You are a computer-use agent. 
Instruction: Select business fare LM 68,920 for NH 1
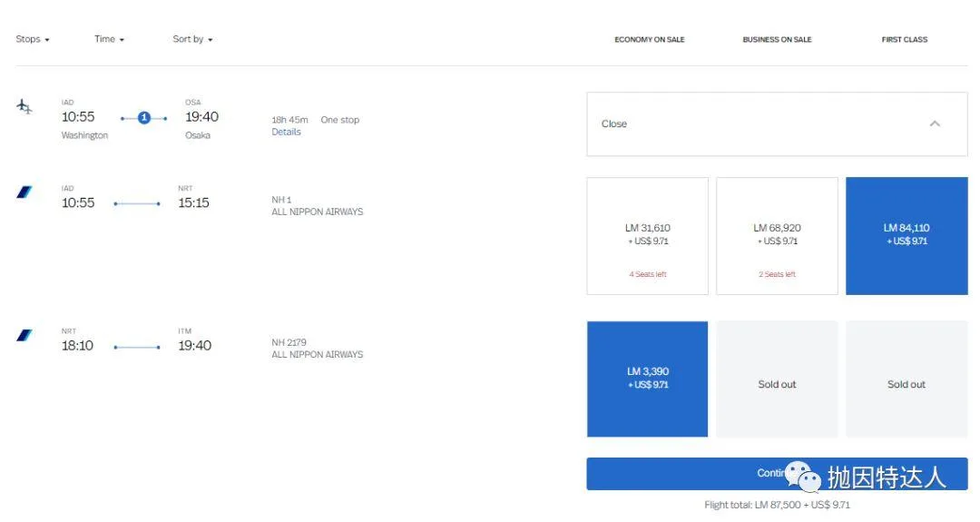pos(777,235)
